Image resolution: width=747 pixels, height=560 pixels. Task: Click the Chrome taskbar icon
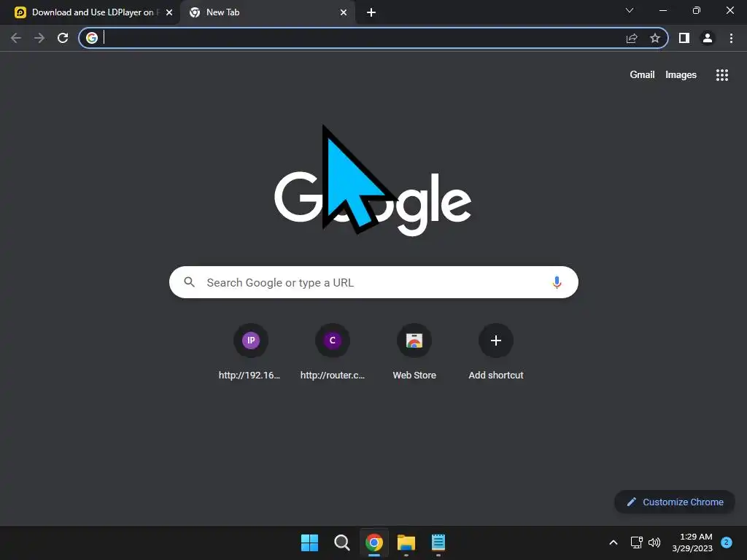tap(374, 542)
